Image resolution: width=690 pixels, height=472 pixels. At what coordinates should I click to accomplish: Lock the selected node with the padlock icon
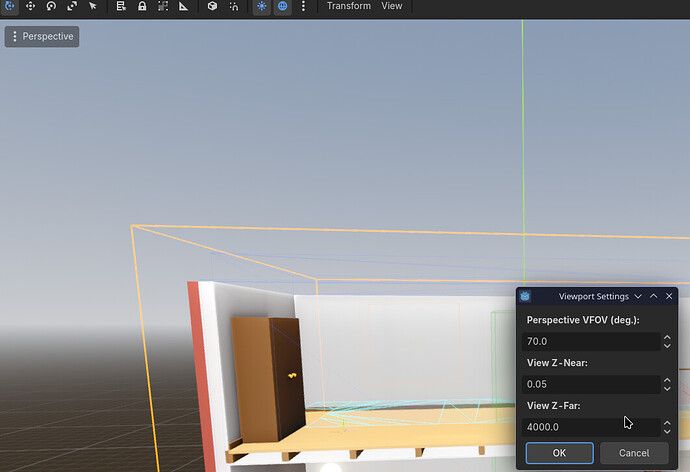point(142,6)
